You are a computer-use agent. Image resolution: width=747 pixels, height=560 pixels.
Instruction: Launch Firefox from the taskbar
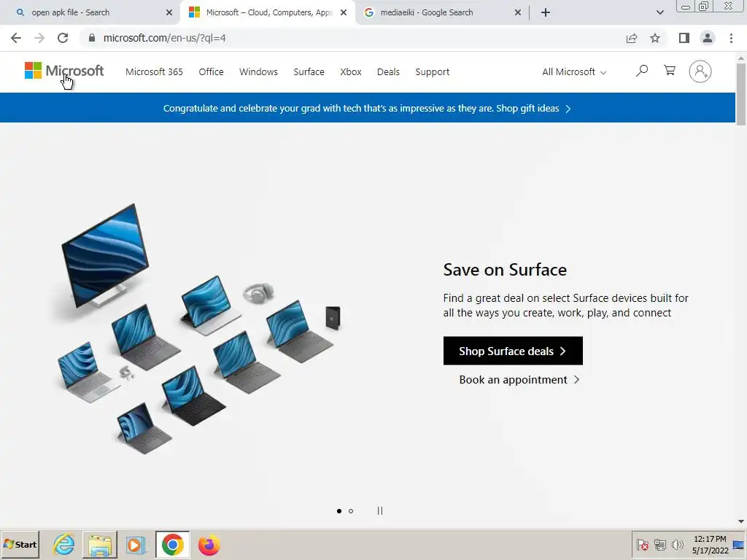point(209,544)
